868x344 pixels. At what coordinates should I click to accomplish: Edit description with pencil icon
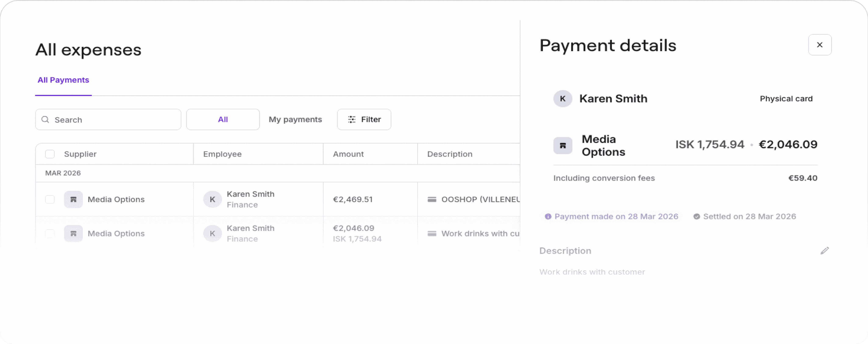(824, 251)
